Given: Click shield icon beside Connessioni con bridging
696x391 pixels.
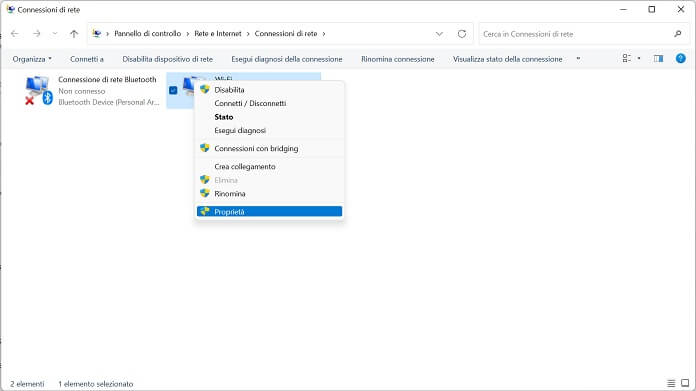Looking at the screenshot, I should (x=205, y=148).
